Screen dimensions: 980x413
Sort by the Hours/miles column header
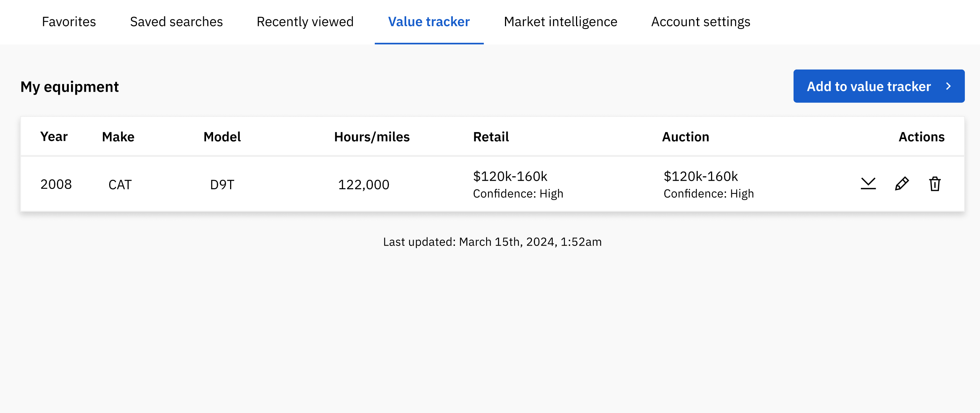click(372, 136)
